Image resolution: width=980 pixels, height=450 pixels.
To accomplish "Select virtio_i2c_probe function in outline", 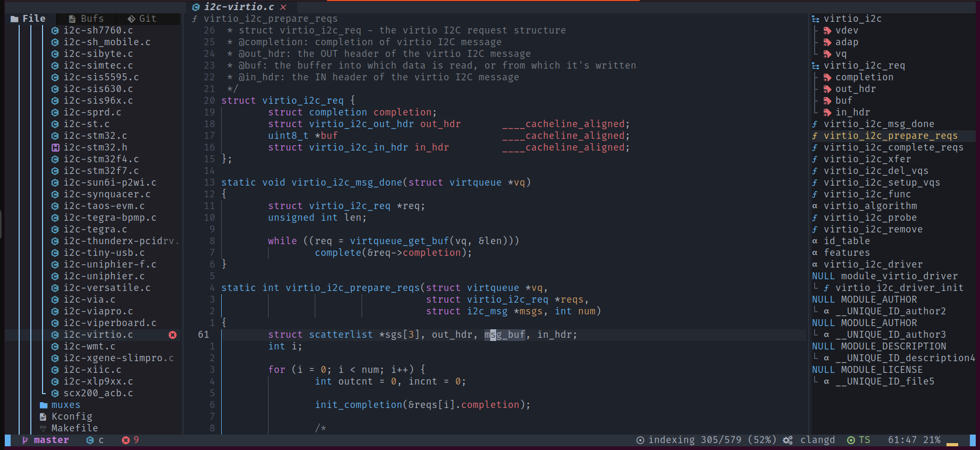I will tap(870, 218).
